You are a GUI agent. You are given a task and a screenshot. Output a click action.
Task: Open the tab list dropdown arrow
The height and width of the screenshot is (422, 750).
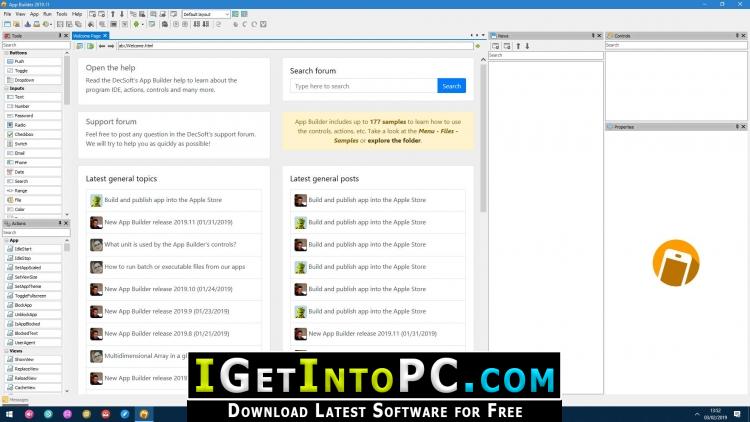click(x=483, y=35)
